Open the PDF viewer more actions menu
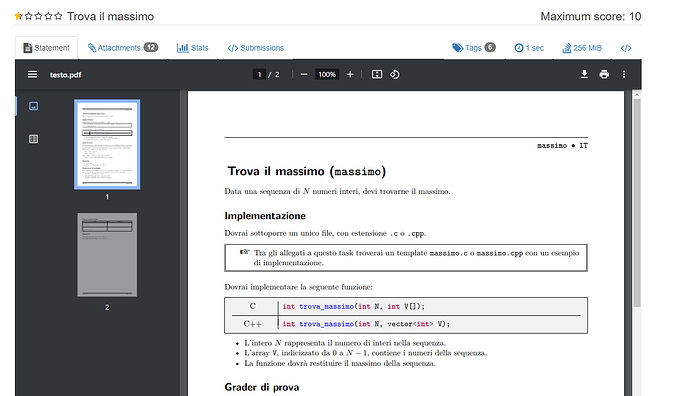Viewport: 690px width, 396px height. coord(624,74)
